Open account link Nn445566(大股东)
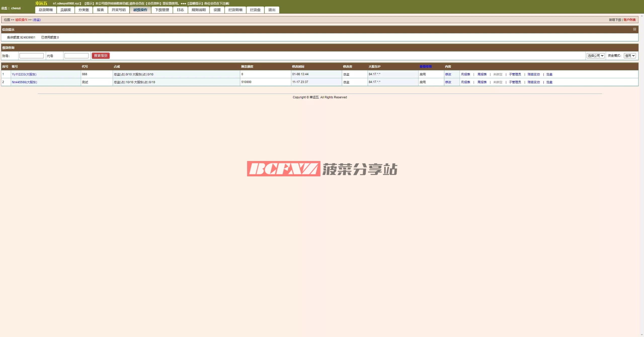This screenshot has height=337, width=644. pos(24,82)
